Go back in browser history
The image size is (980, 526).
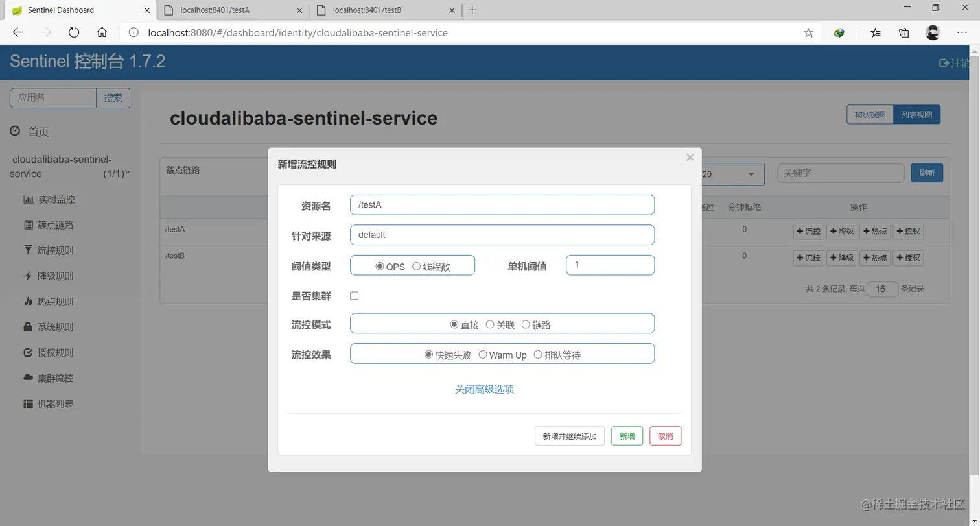(18, 32)
